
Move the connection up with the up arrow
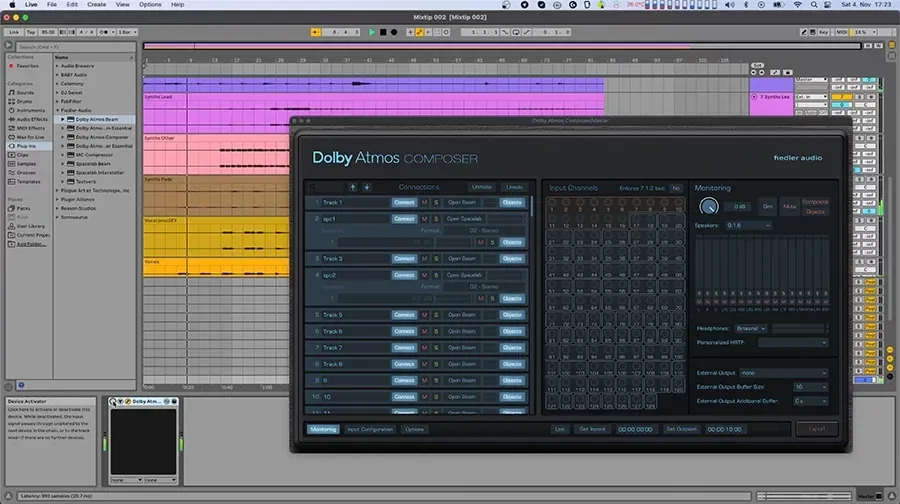pyautogui.click(x=353, y=187)
